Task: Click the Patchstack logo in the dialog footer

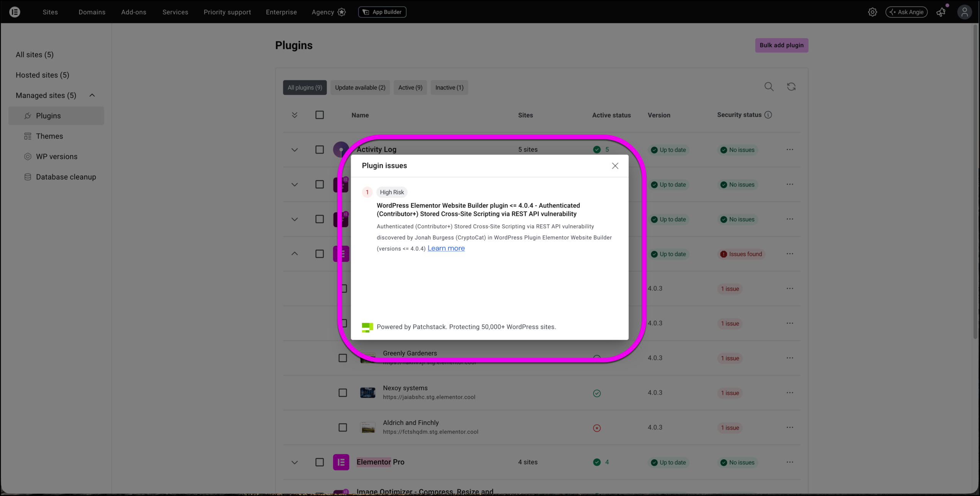Action: [367, 327]
